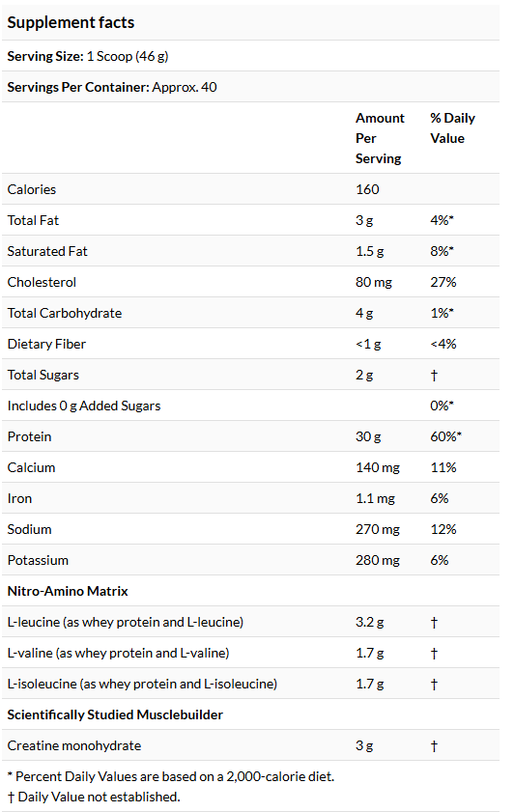The image size is (514, 812).
Task: Click the dagger symbol in Total Sugars row
Action: click(x=434, y=375)
